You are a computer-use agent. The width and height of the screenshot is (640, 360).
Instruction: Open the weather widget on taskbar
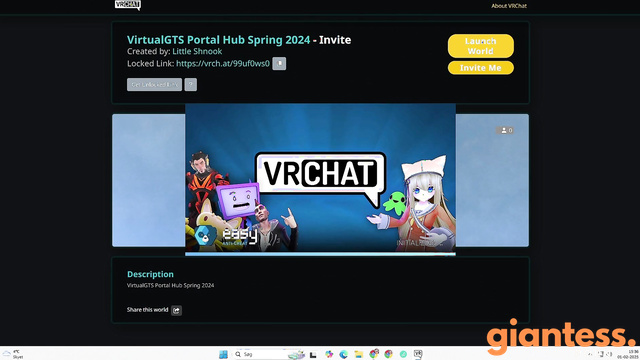[x=13, y=354]
